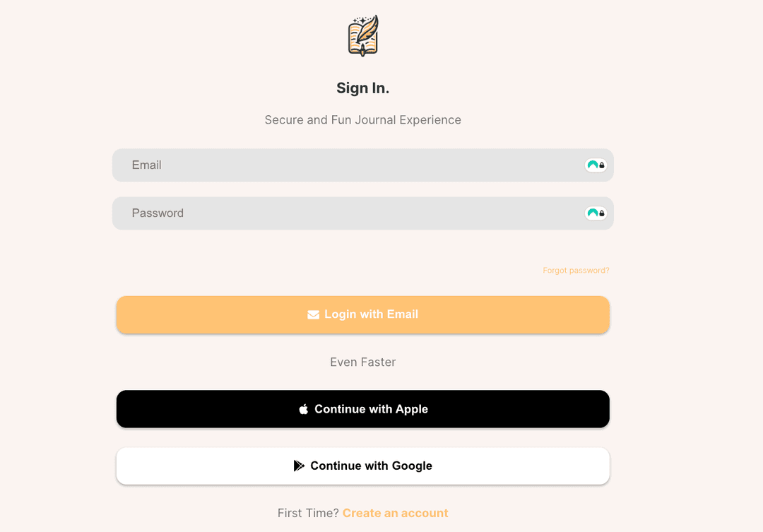Focus the Password input field
763x532 pixels.
pyautogui.click(x=346, y=213)
